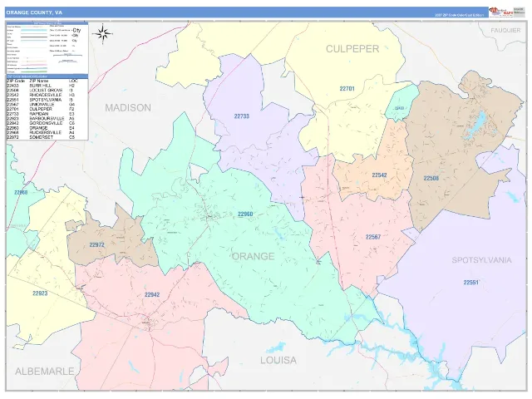Click ZIP label 22923 on the map
532x399 pixels.
tap(40, 293)
